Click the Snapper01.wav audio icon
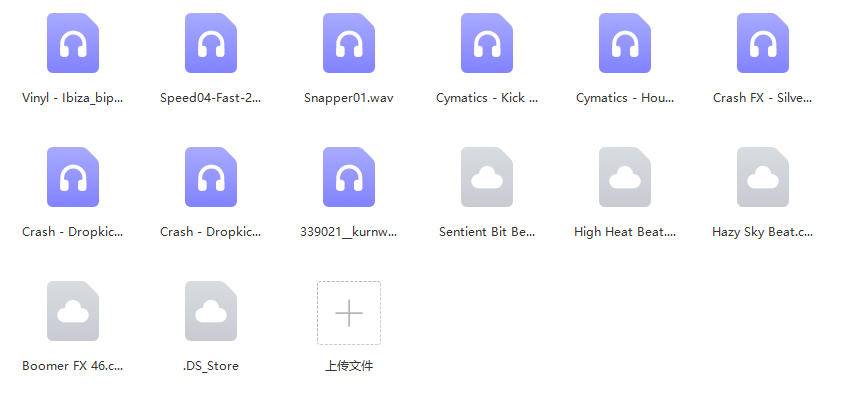This screenshot has height=414, width=846. pyautogui.click(x=349, y=43)
